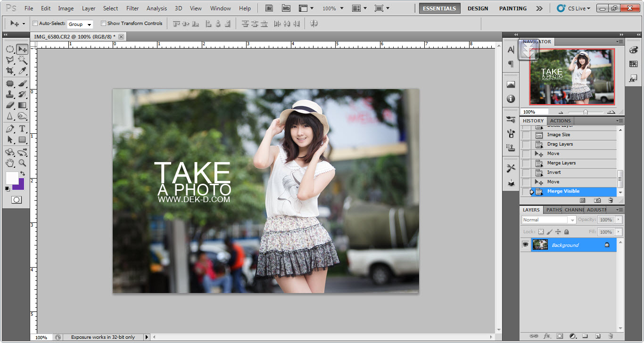Hide the Background layer eye icon
Viewport: 644px width, 343px height.
point(525,245)
